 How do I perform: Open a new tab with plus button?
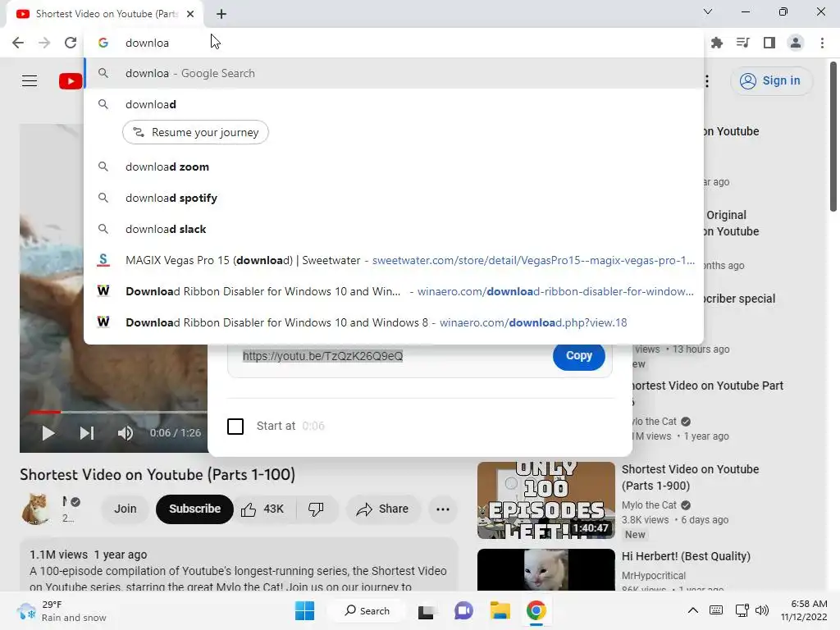pos(221,14)
